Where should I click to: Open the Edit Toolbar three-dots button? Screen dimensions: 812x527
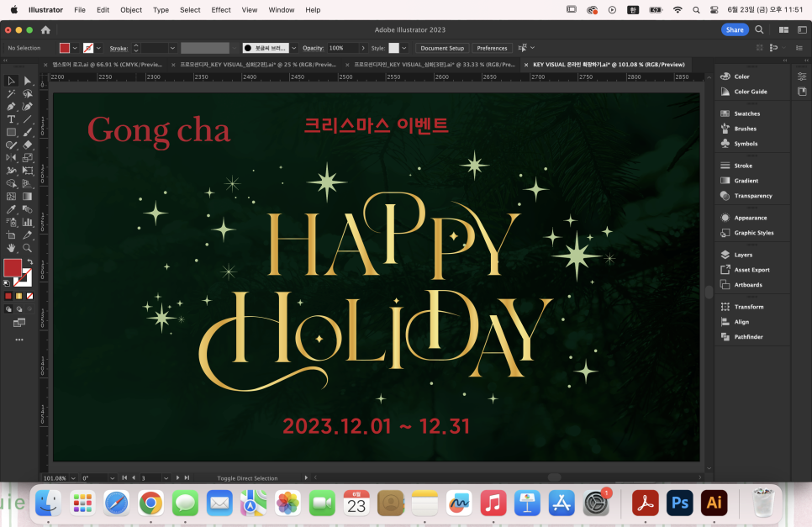19,340
